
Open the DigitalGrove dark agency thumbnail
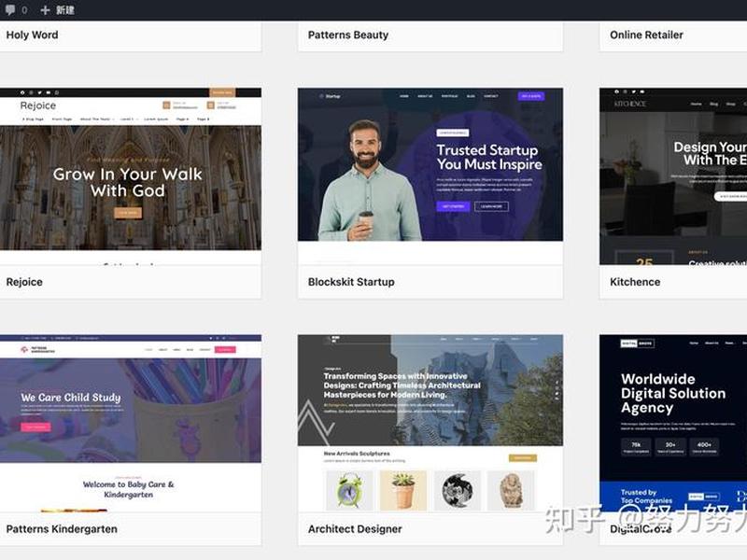pyautogui.click(x=673, y=424)
